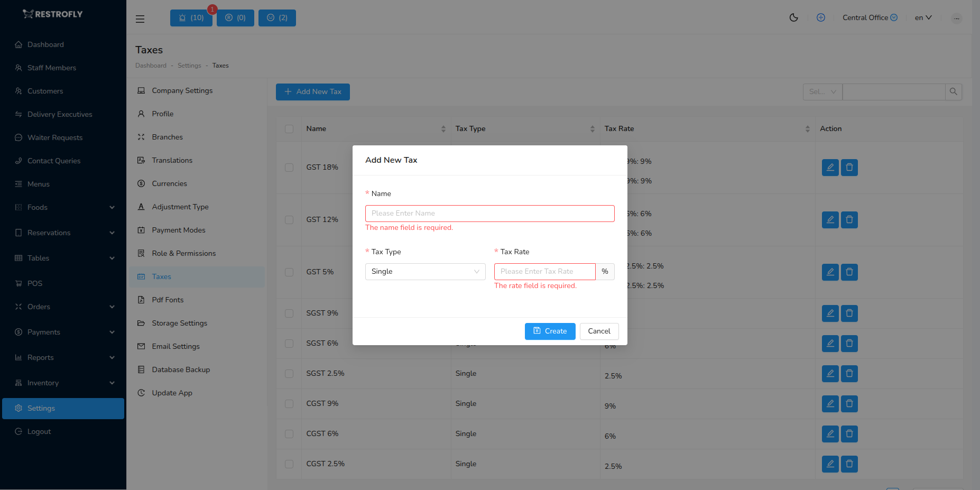Open the Tax Type dropdown showing Single
Screen dimensions: 980x490
(425, 271)
